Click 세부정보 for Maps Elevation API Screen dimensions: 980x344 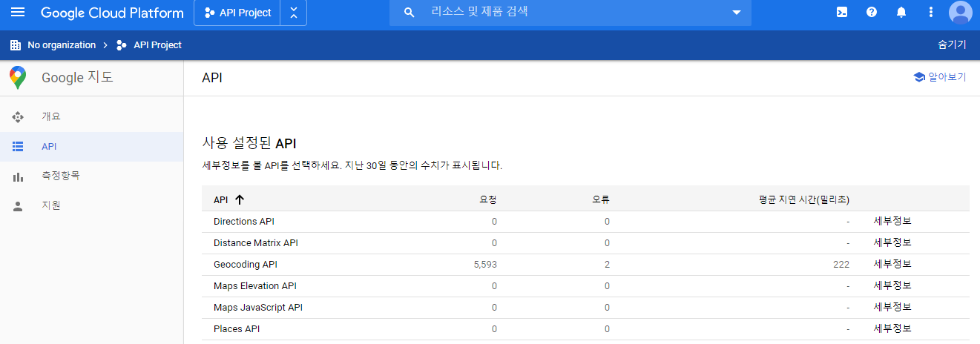point(892,286)
